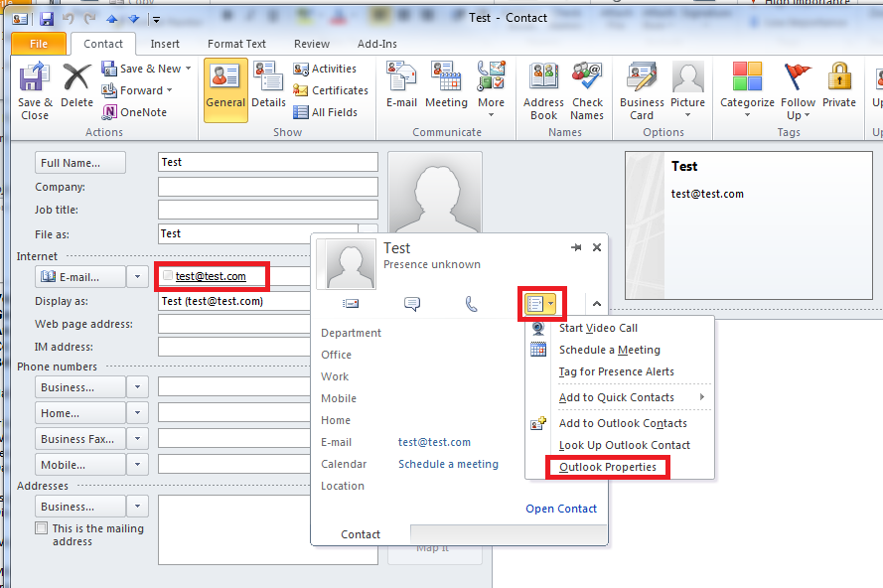The height and width of the screenshot is (588, 883).
Task: Click phone call icon in contact card
Action: pyautogui.click(x=472, y=304)
